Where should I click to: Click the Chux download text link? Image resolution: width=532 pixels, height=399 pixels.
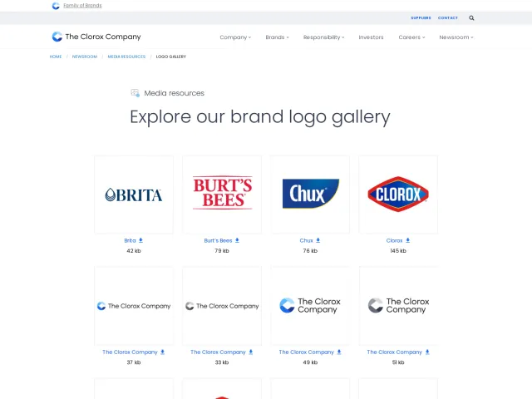coord(306,240)
